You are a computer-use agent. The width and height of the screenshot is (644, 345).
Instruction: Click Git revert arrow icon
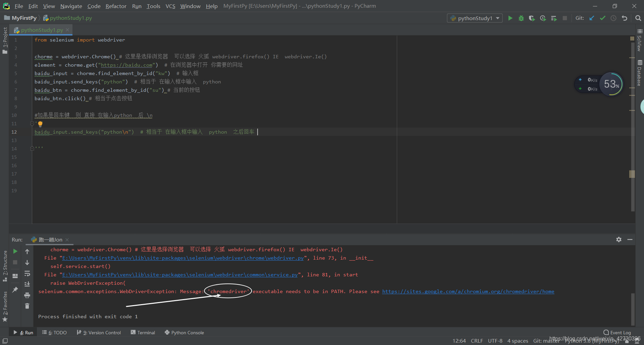(624, 18)
